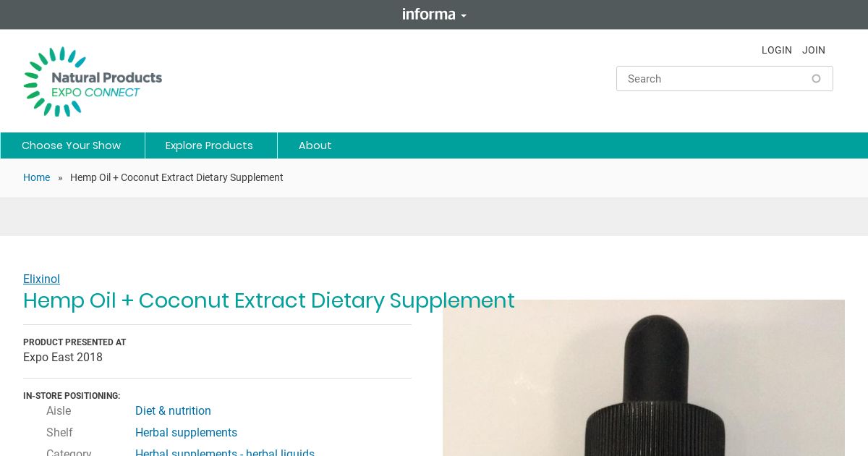The width and height of the screenshot is (868, 456).
Task: Click the breadcrumb Hemp Oil product title
Action: pyautogui.click(x=176, y=177)
